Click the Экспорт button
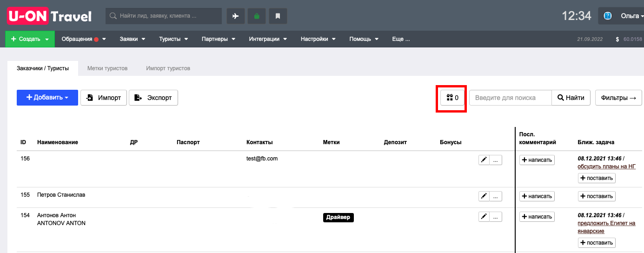The height and width of the screenshot is (253, 644). (x=153, y=98)
